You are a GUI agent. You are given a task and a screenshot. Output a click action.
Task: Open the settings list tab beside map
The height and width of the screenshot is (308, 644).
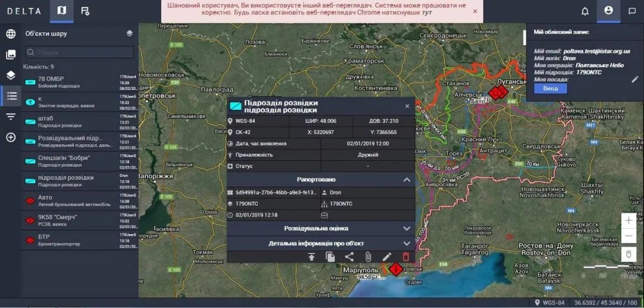[x=85, y=11]
